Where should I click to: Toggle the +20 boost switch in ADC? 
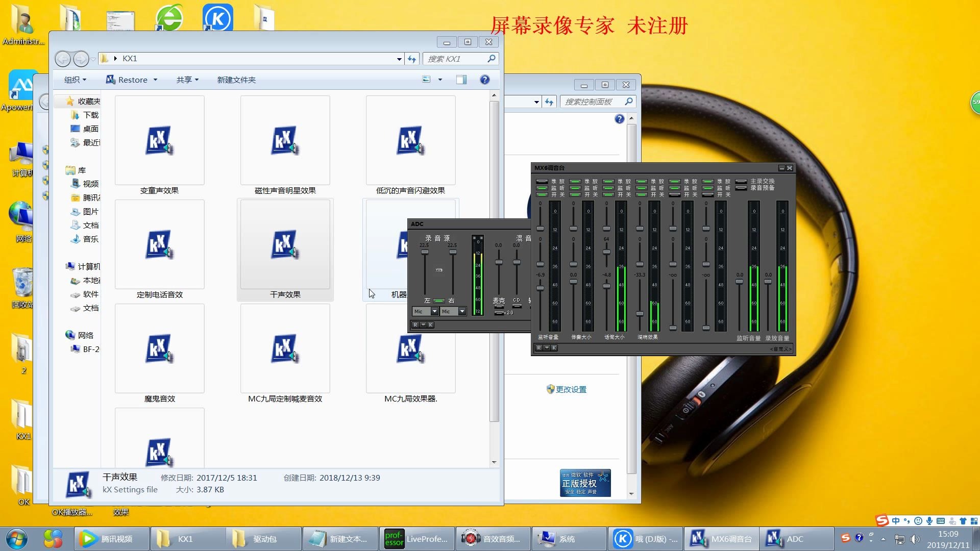(x=499, y=313)
